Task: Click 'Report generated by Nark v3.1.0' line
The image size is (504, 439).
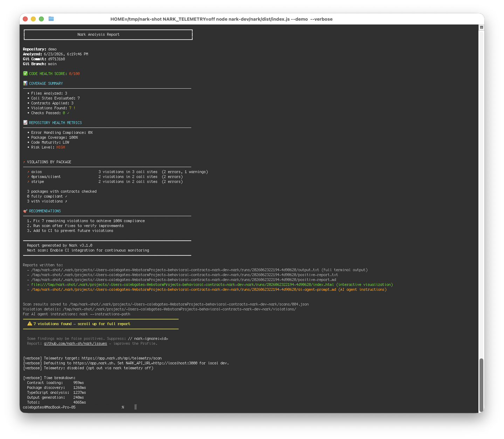Action: click(x=60, y=246)
